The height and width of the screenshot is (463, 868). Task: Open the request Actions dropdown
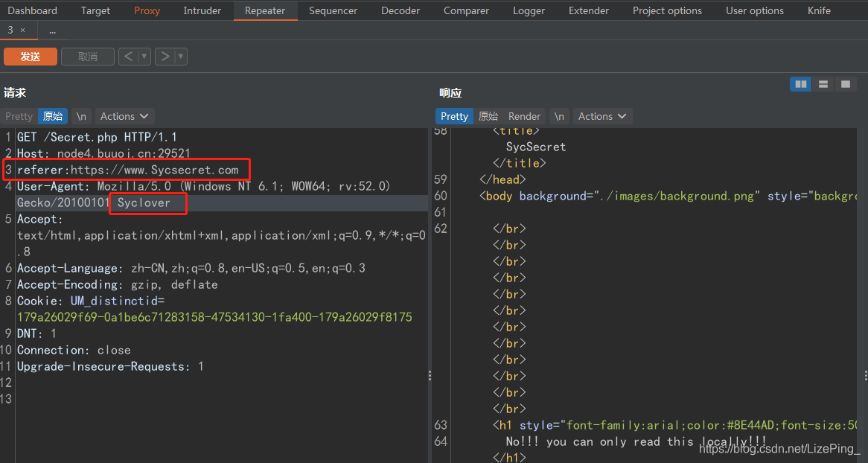[x=124, y=116]
